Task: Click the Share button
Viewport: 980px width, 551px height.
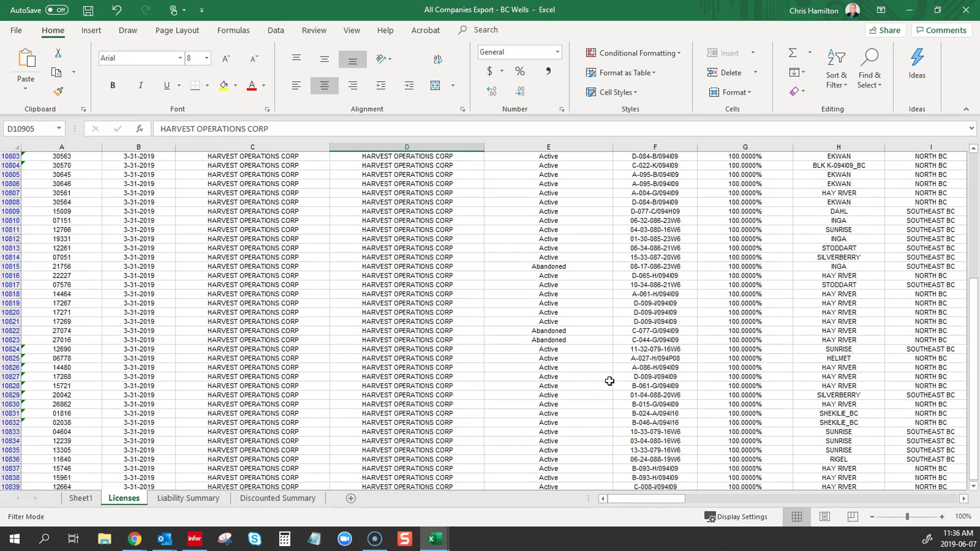Action: (885, 30)
